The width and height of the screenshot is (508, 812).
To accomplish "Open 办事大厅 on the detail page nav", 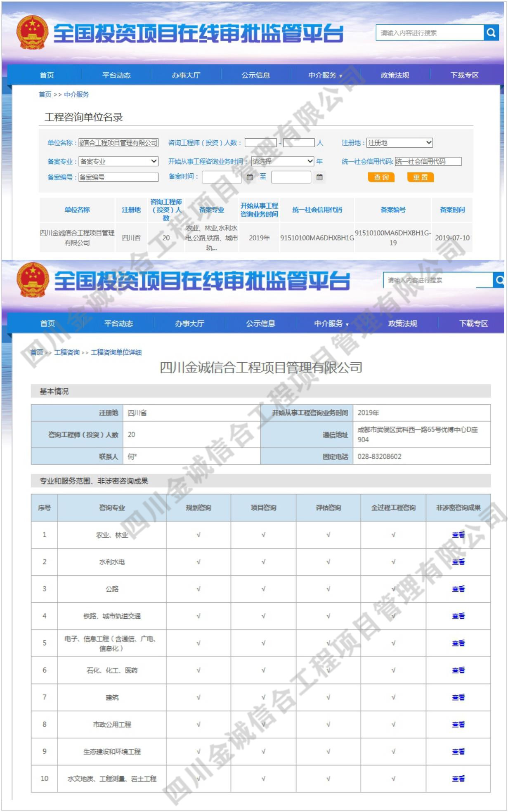I will [189, 323].
